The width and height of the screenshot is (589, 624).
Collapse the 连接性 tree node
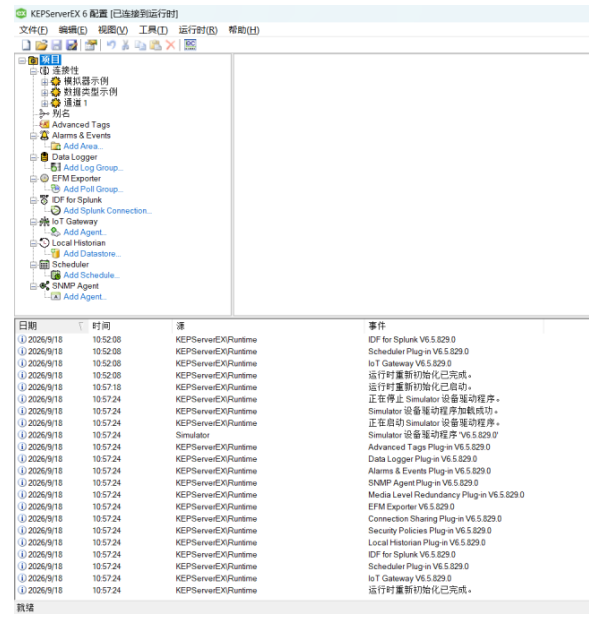click(33, 71)
